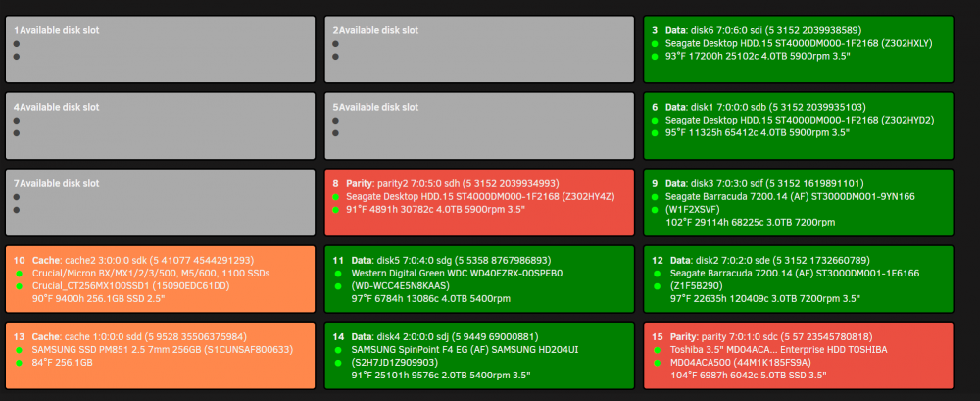Click upper gray dot in Available slot 1
Screen dimensions: 980x401
pos(17,44)
